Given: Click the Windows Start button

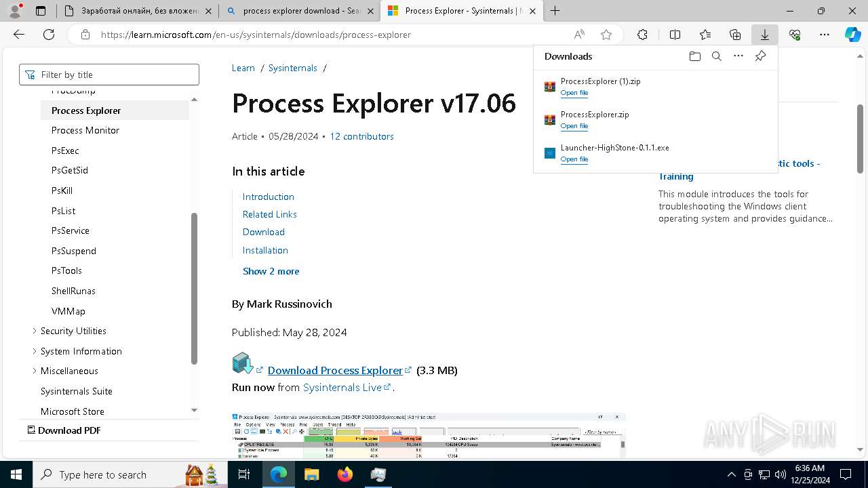Looking at the screenshot, I should (x=16, y=474).
